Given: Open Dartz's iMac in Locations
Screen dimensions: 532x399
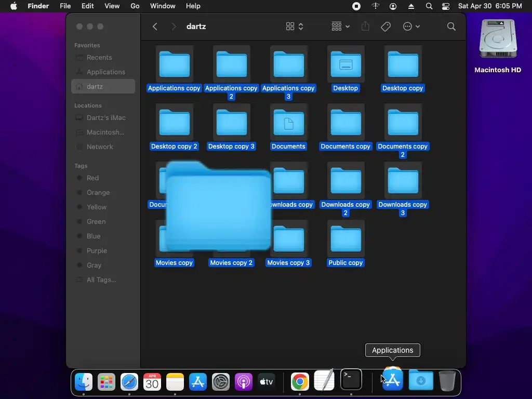Looking at the screenshot, I should [103, 118].
